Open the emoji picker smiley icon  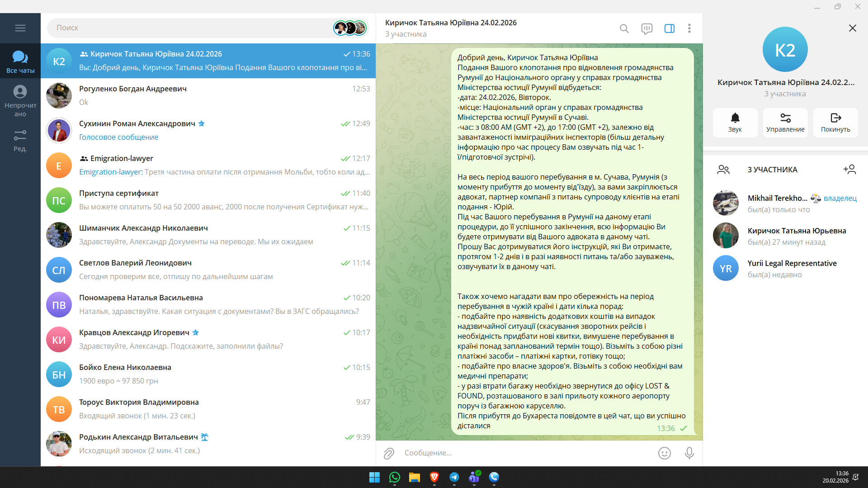665,453
